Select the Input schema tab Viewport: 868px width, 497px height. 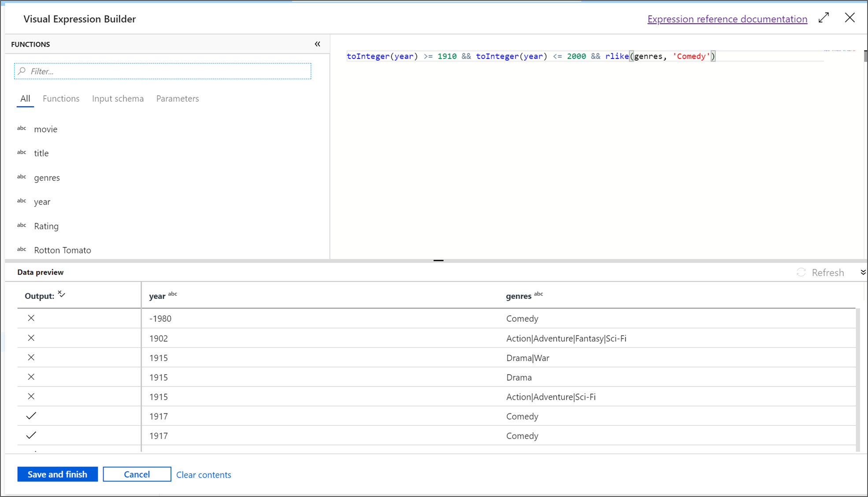click(118, 98)
